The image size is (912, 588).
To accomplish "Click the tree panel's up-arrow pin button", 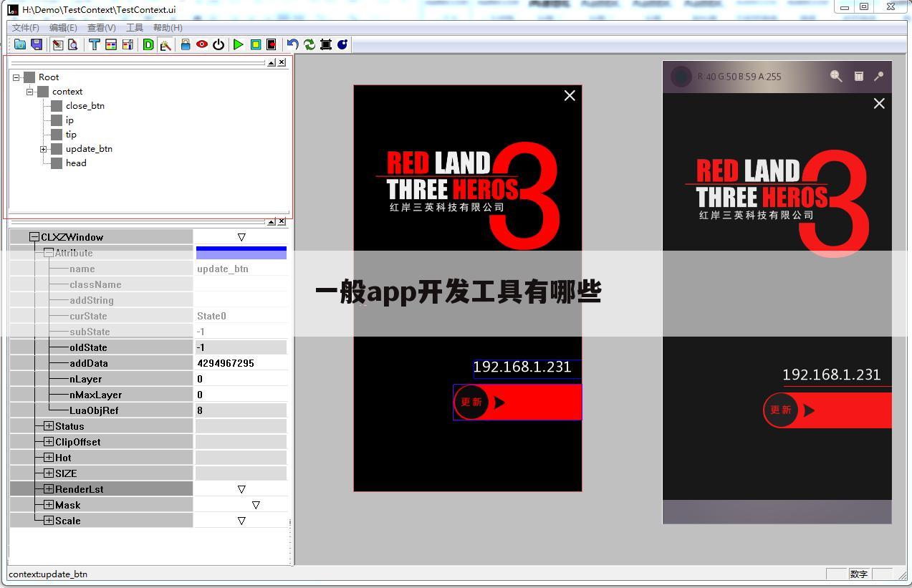I will (x=272, y=62).
